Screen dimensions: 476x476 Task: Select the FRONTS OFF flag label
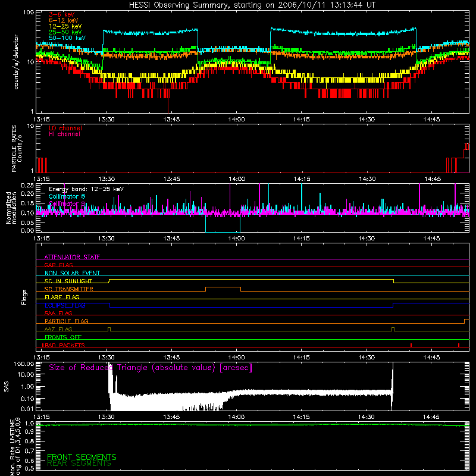(63, 337)
